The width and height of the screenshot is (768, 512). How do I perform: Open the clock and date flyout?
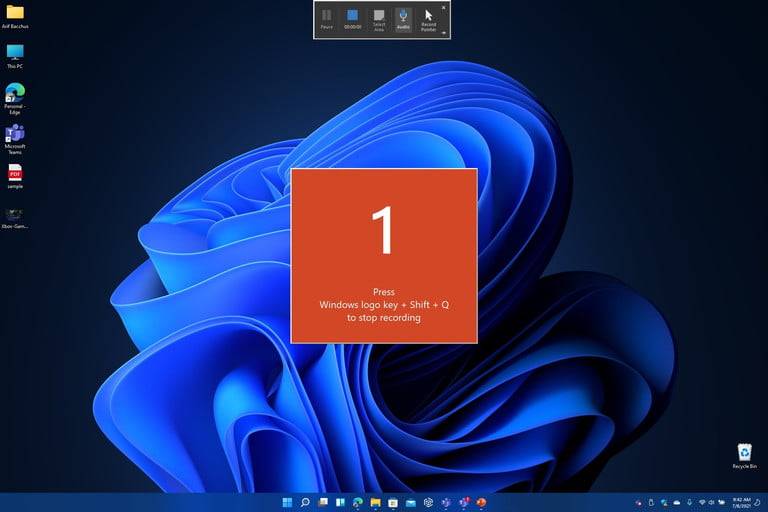click(x=742, y=503)
